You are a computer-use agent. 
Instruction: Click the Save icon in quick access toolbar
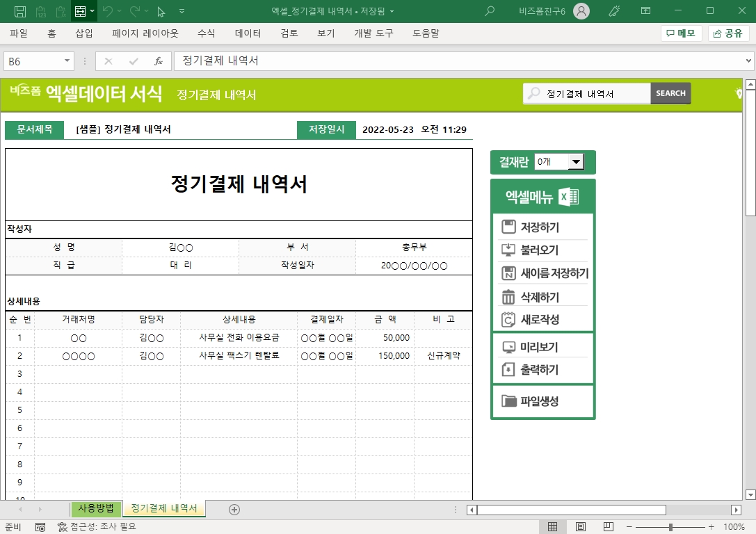pos(20,11)
